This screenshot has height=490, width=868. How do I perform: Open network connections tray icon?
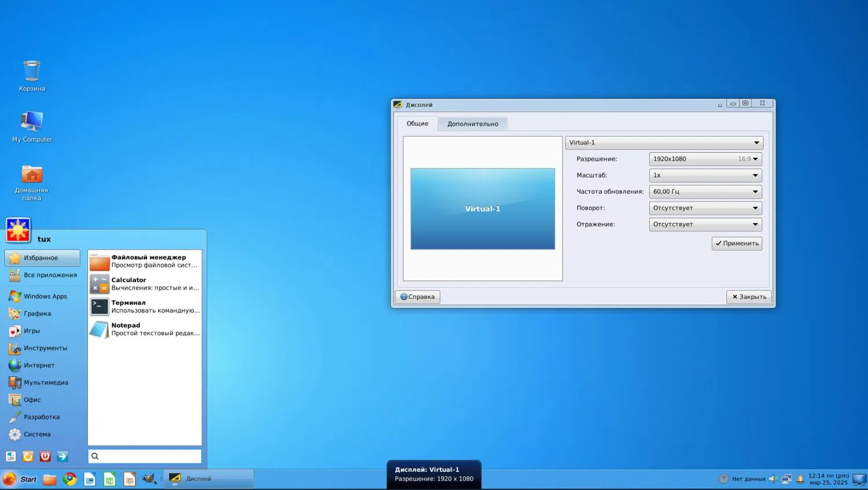point(786,479)
